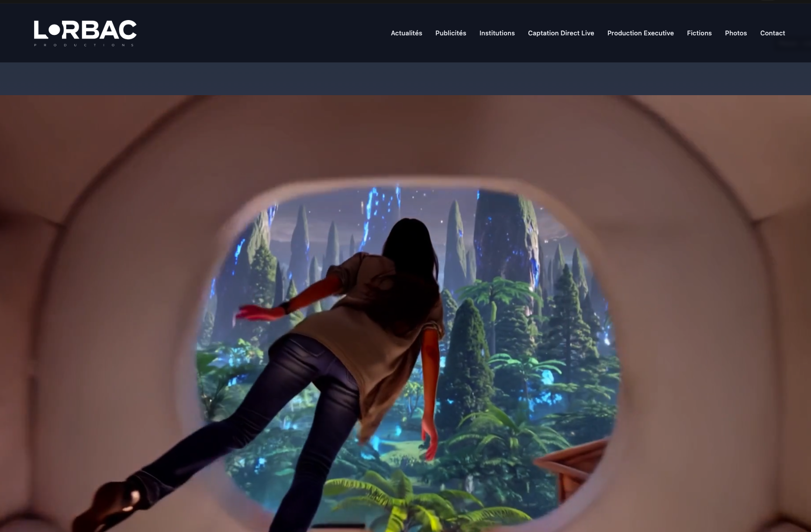This screenshot has width=811, height=532.
Task: Click the empty blue-grey band below the header
Action: (x=405, y=79)
